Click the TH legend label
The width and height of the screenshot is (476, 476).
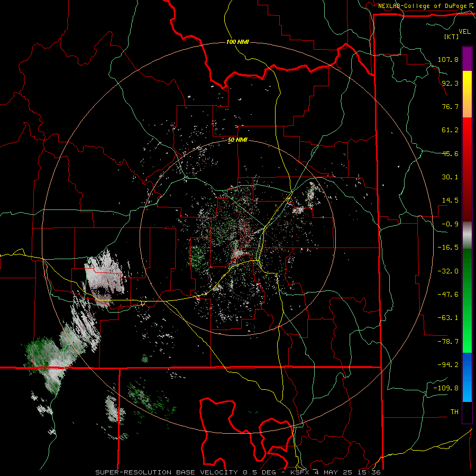pos(454,412)
